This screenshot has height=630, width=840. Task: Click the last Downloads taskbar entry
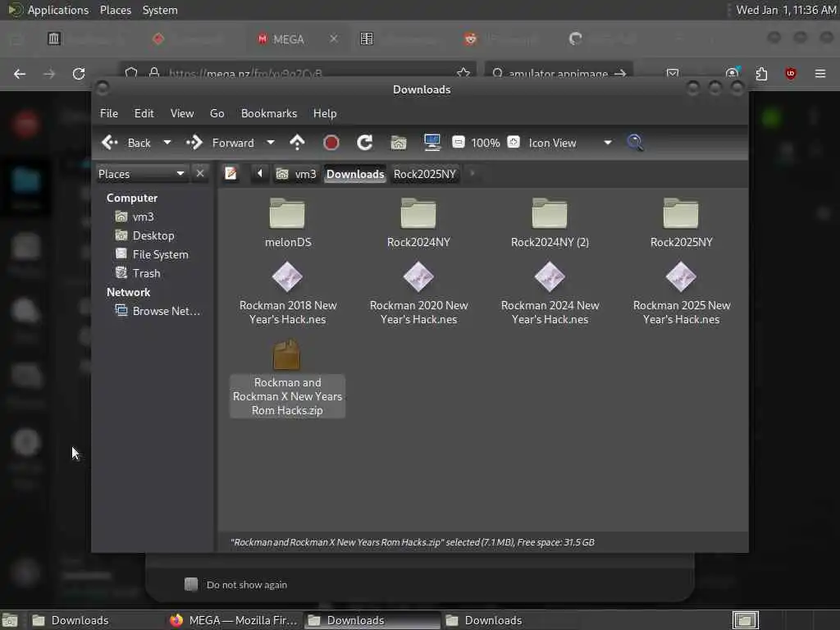pos(493,620)
